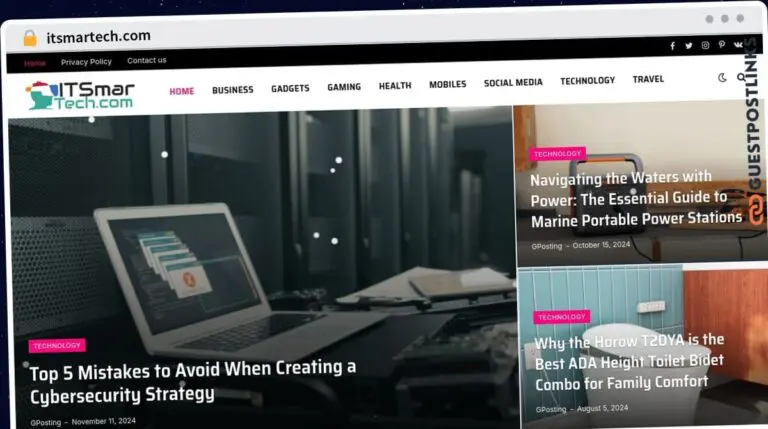Click the itsmartech.com address text
The height and width of the screenshot is (429, 768).
pos(98,36)
